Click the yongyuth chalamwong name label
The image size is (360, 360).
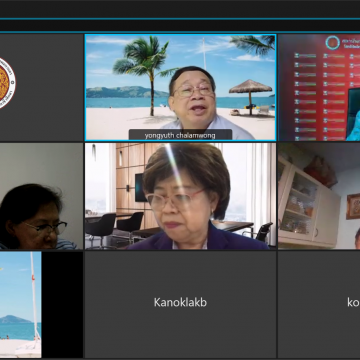tap(180, 135)
